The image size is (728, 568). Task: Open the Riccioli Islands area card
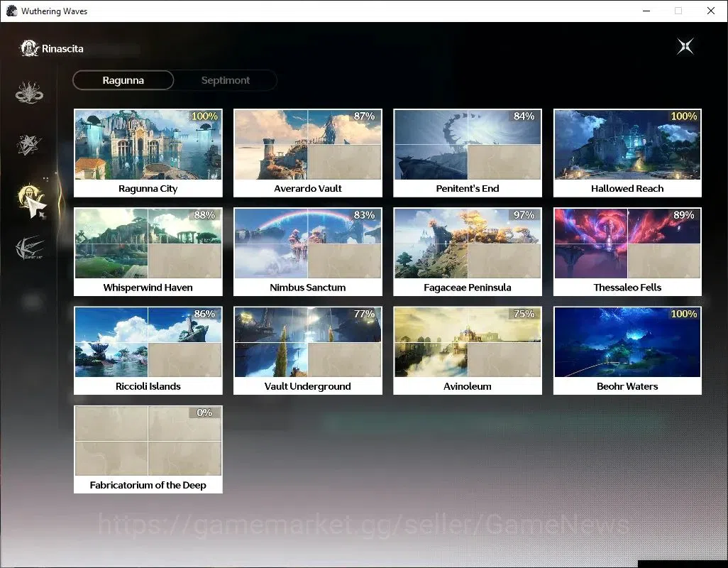coord(148,351)
